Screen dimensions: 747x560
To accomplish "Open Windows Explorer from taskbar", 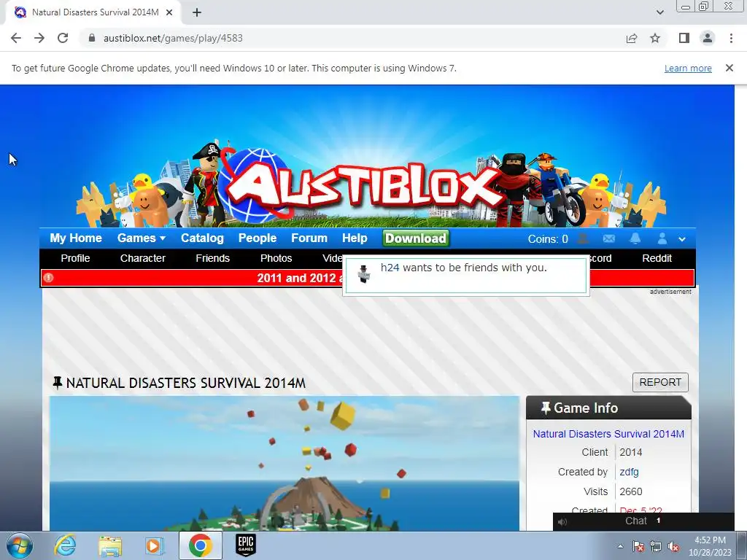I will 110,545.
